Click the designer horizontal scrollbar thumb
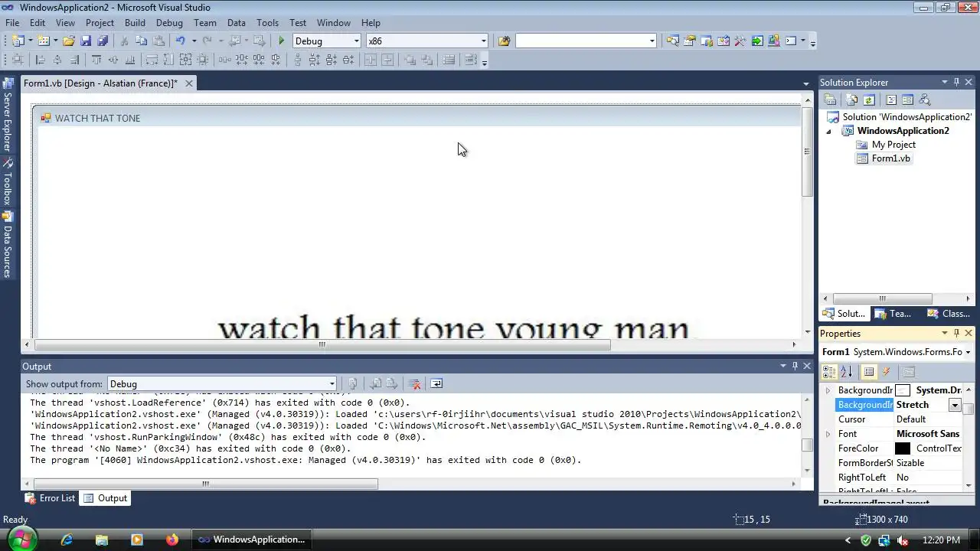980x551 pixels. [322, 344]
